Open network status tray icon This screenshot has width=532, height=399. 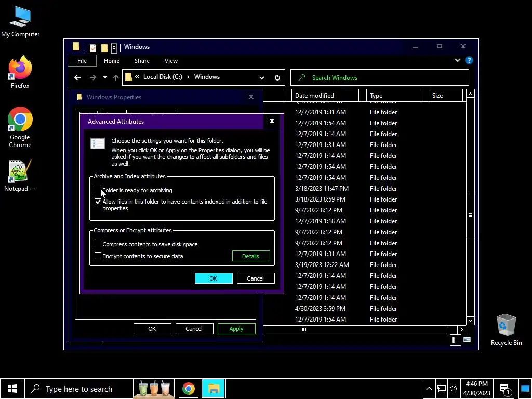pyautogui.click(x=442, y=389)
